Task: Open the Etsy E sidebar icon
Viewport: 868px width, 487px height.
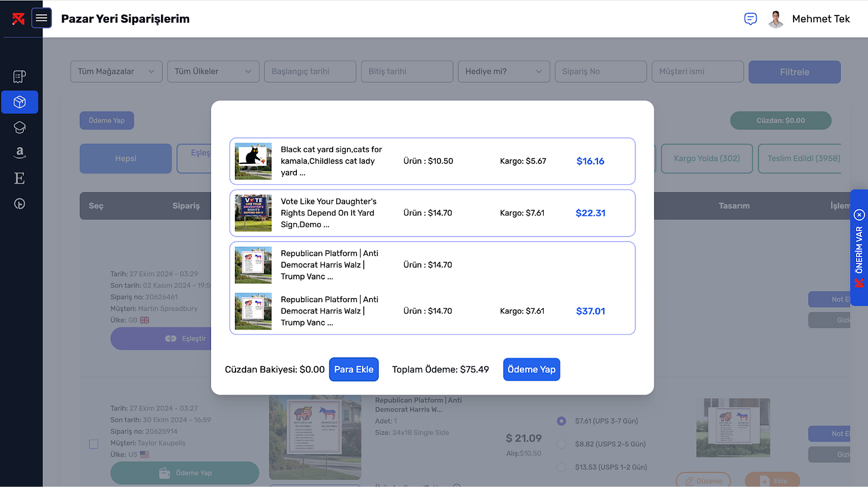Action: 20,178
